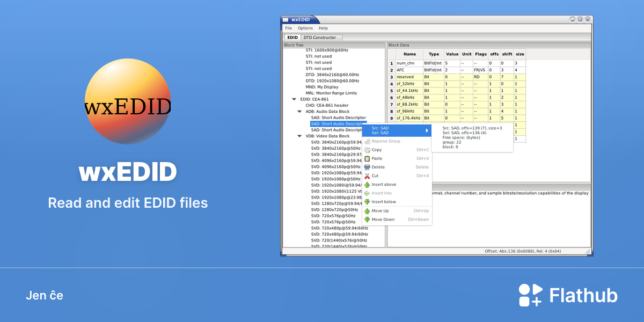Click the Paste clipboard icon entry
Screen dimensions: 644x322
pos(397,158)
